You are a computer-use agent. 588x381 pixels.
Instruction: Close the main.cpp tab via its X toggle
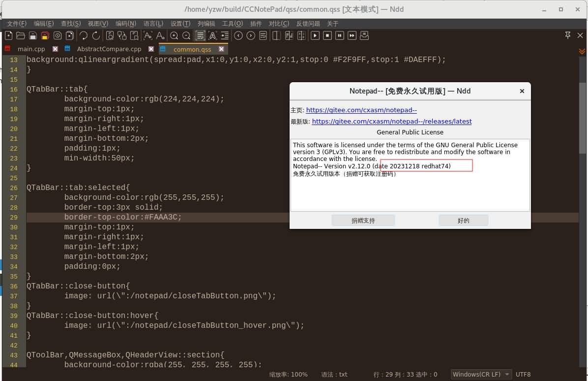point(55,49)
